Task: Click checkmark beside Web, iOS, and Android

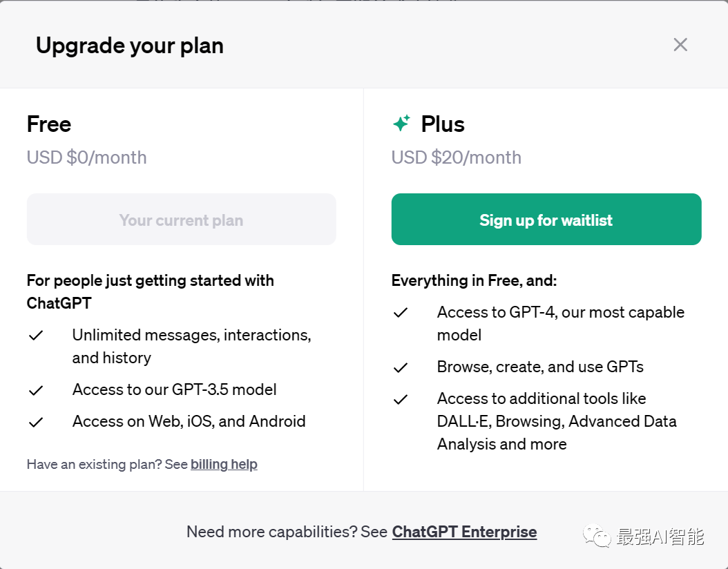Action: pyautogui.click(x=36, y=422)
